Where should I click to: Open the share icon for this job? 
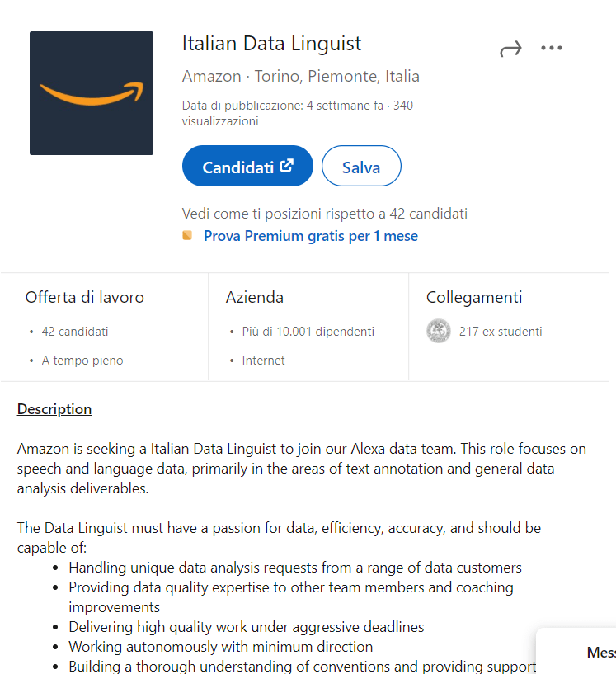[x=510, y=48]
